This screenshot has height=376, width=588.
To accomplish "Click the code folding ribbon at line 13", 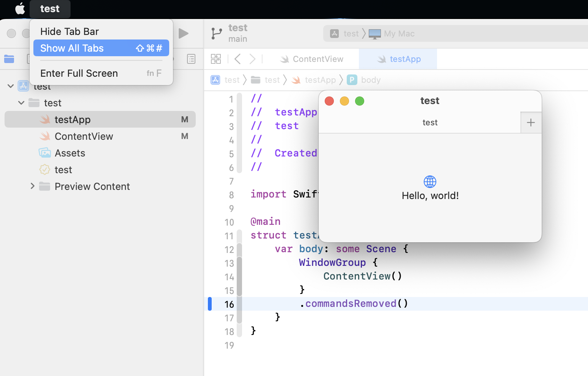I will pos(239,263).
